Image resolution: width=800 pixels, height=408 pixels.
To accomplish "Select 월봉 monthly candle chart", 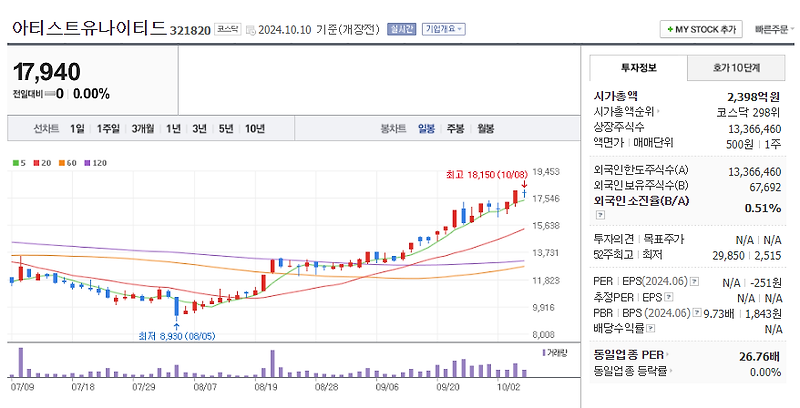I will click(x=486, y=129).
